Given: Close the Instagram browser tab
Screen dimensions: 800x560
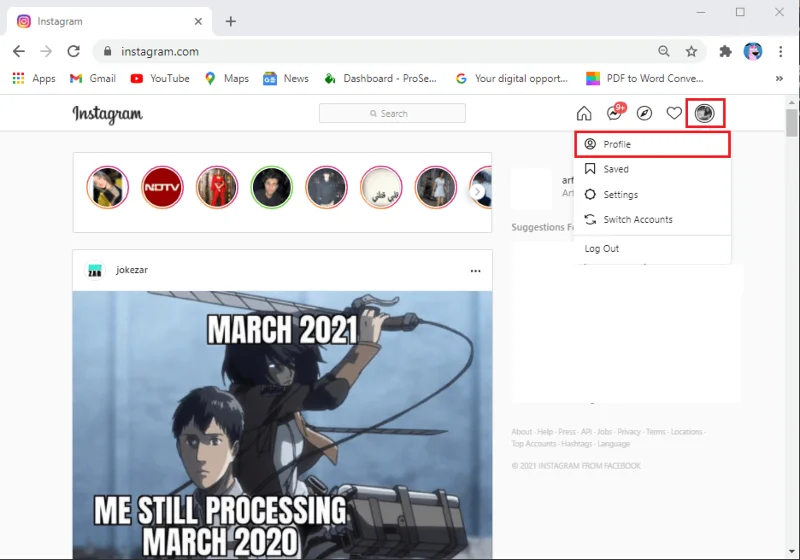Looking at the screenshot, I should point(198,21).
